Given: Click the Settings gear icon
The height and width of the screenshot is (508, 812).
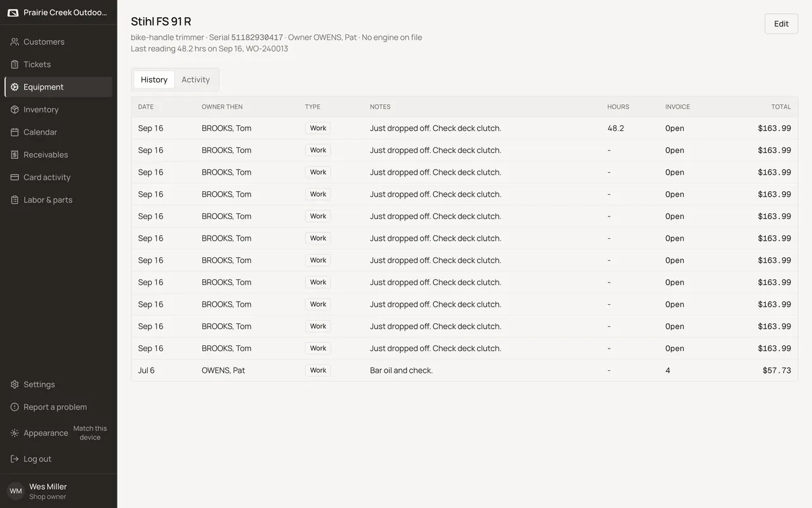Looking at the screenshot, I should pyautogui.click(x=15, y=384).
